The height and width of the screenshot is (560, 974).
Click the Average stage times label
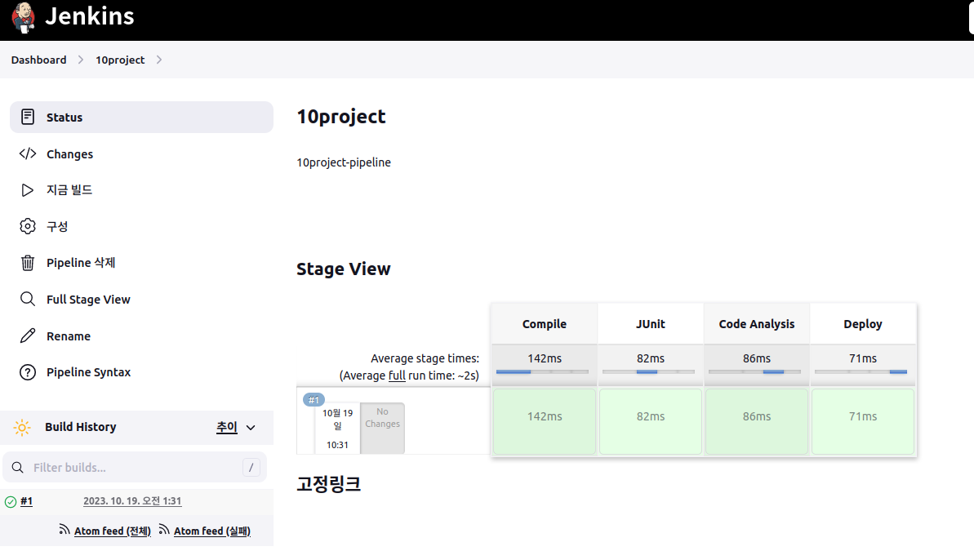pyautogui.click(x=425, y=358)
